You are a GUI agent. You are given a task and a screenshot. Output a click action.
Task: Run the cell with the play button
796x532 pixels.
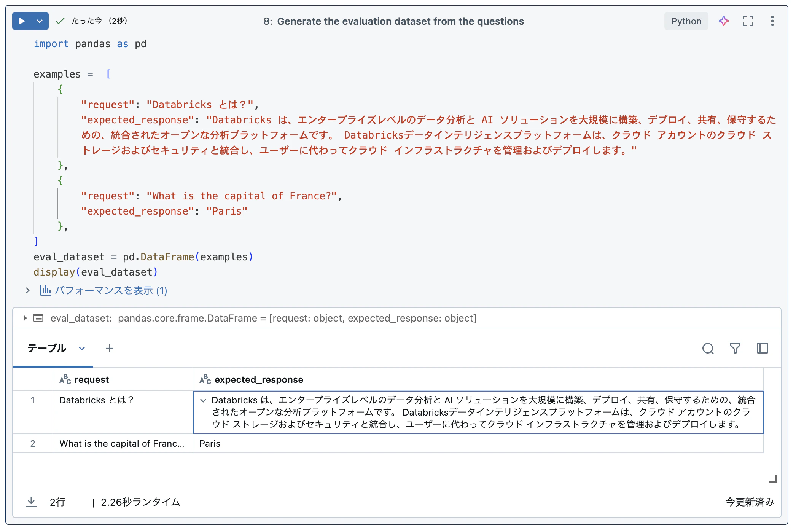(22, 21)
